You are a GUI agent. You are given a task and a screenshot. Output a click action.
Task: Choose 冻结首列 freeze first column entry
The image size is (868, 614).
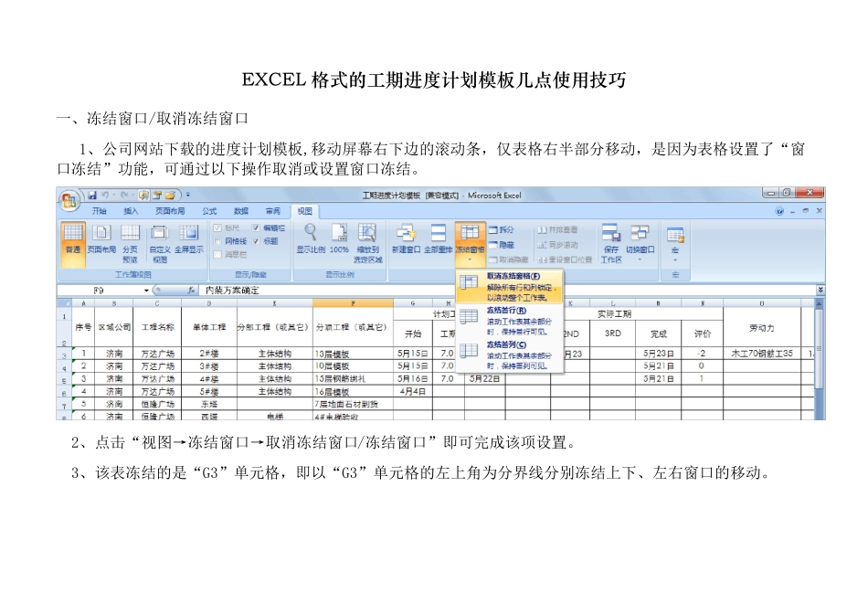[x=509, y=355]
